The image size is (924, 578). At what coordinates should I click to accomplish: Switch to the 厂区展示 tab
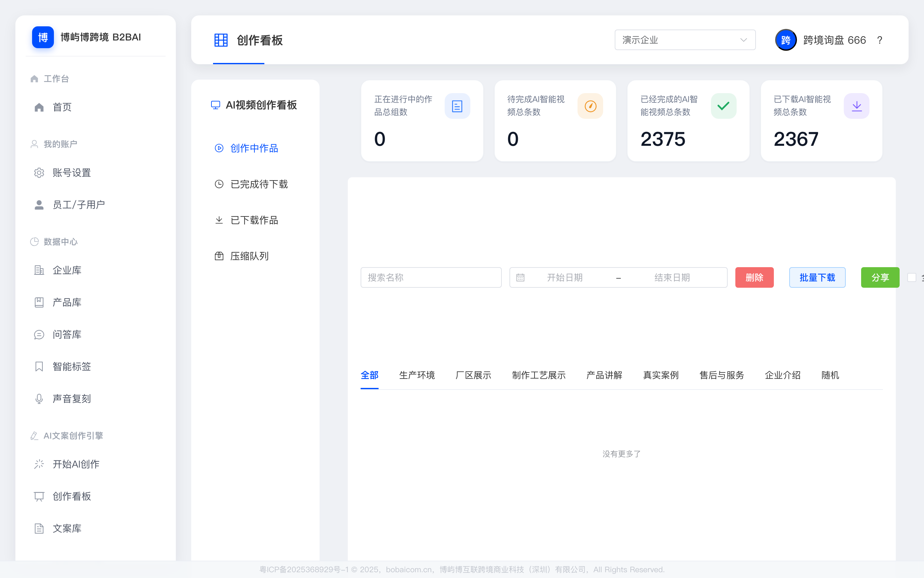pos(474,375)
